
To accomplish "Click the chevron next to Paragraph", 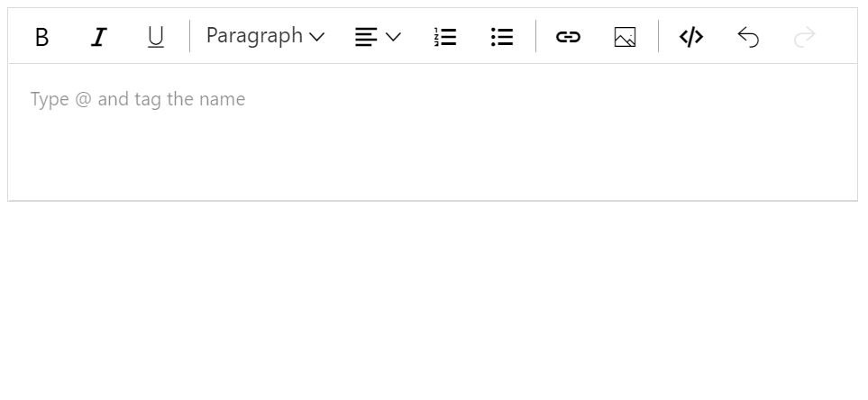I will [316, 37].
